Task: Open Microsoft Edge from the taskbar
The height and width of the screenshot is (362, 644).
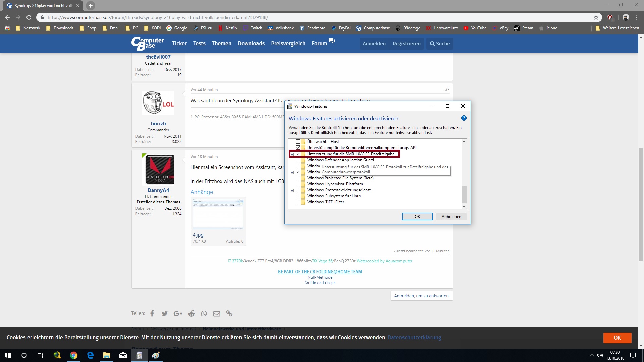Action: pos(90,355)
